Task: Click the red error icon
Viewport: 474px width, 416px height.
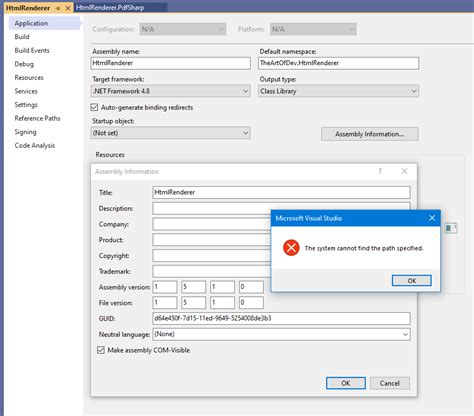Action: [291, 248]
